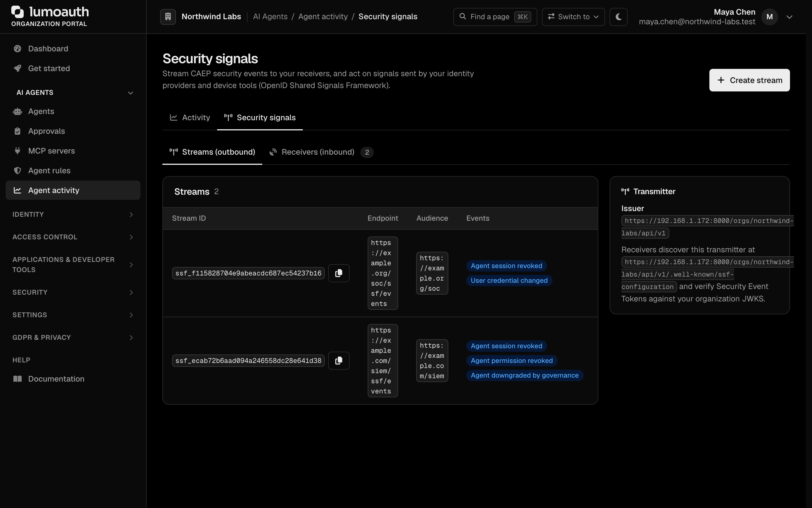This screenshot has width=812, height=508.
Task: Click the Agents robot icon
Action: coord(17,111)
